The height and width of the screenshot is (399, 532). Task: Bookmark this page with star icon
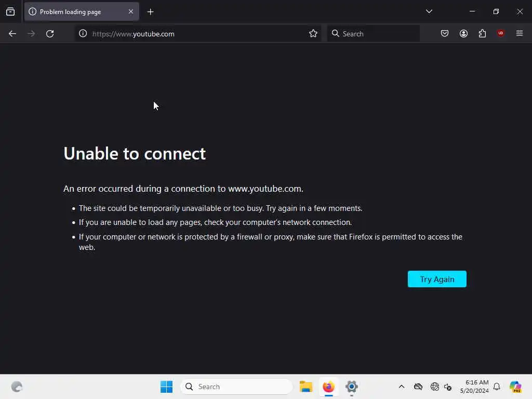coord(313,34)
